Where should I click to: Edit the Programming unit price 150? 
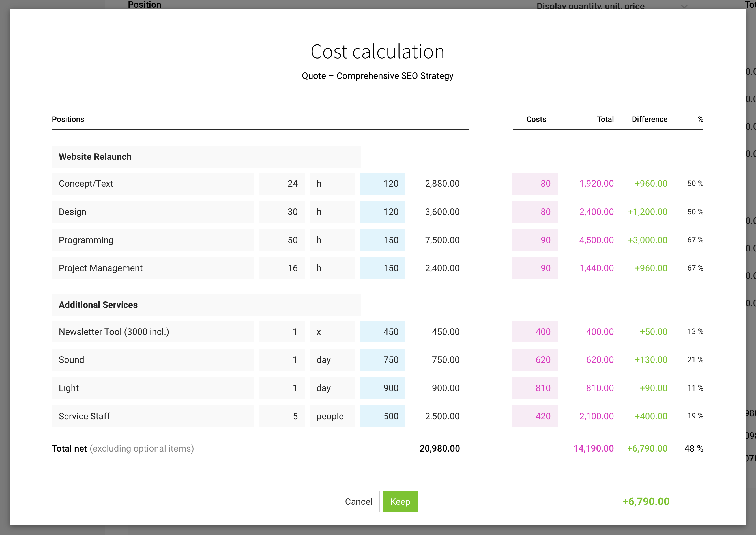(x=383, y=240)
